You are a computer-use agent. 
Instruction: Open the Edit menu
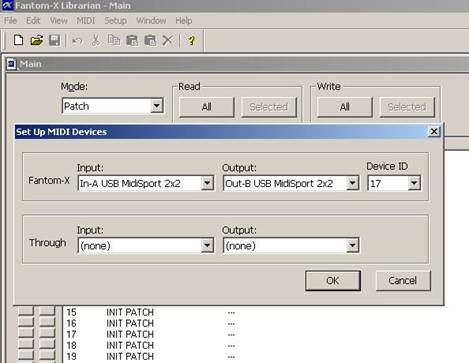click(33, 21)
